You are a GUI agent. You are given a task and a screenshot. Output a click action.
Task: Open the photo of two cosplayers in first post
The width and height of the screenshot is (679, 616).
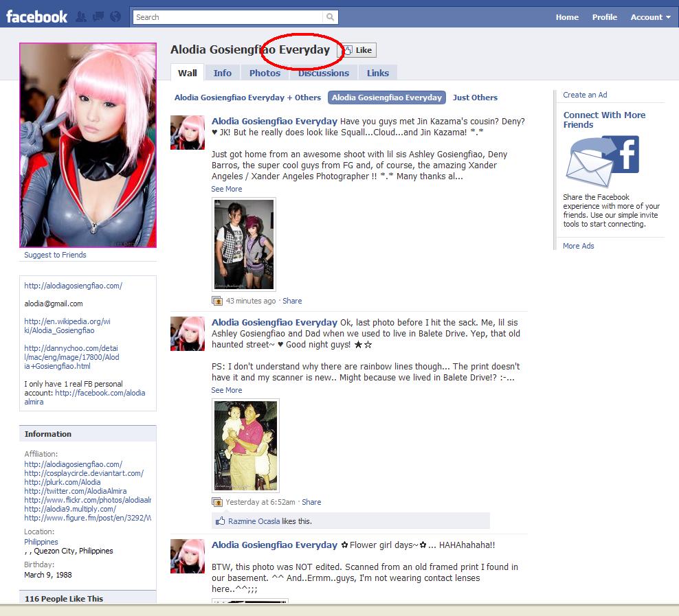pos(244,244)
